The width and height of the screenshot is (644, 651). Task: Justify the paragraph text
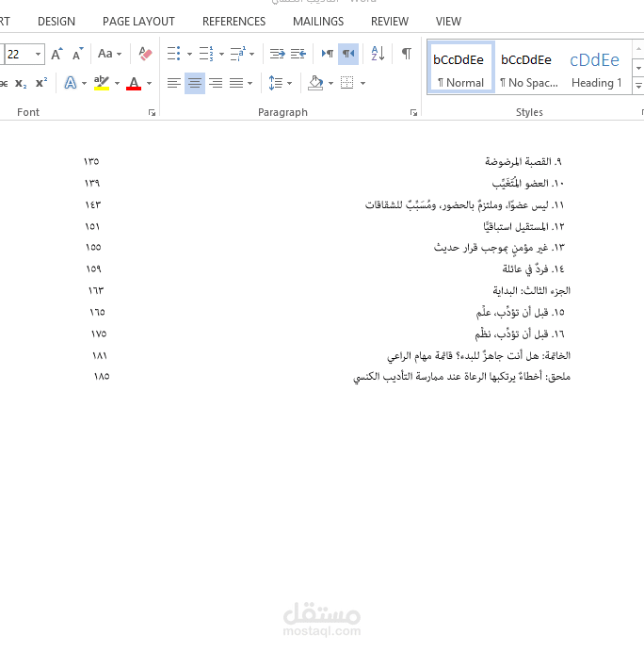(x=236, y=83)
